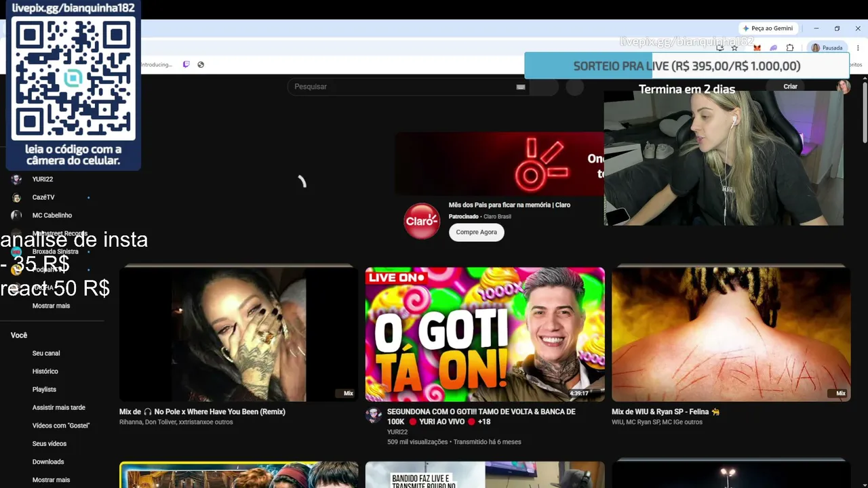
Task: Open the MetaMask fox extension
Action: click(x=757, y=48)
